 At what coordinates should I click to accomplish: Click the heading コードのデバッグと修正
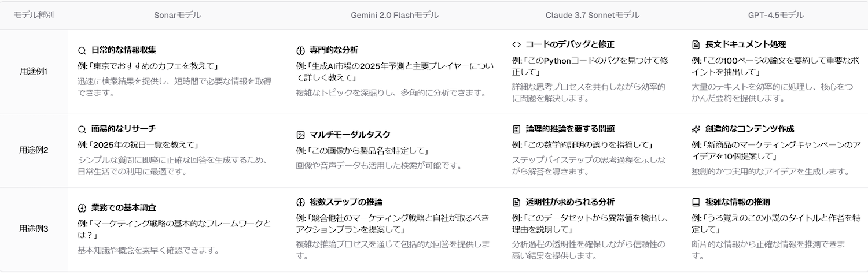[x=570, y=44]
